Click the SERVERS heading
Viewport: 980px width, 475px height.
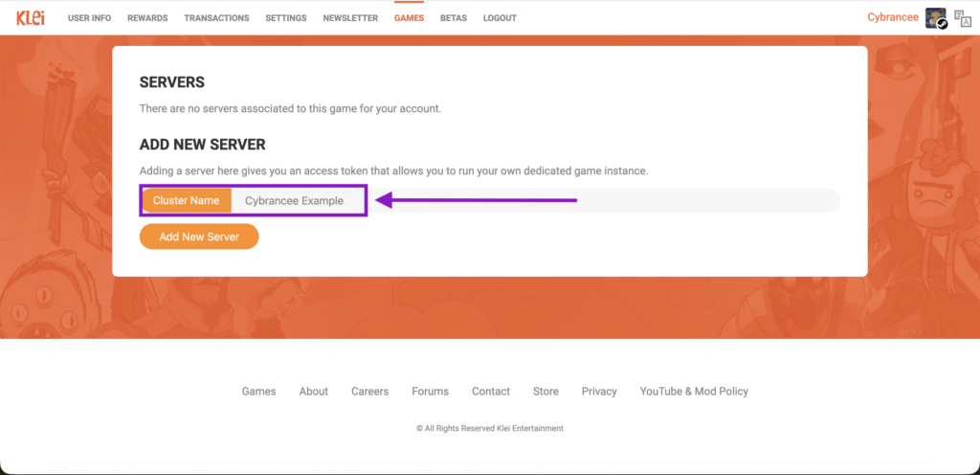pyautogui.click(x=172, y=82)
